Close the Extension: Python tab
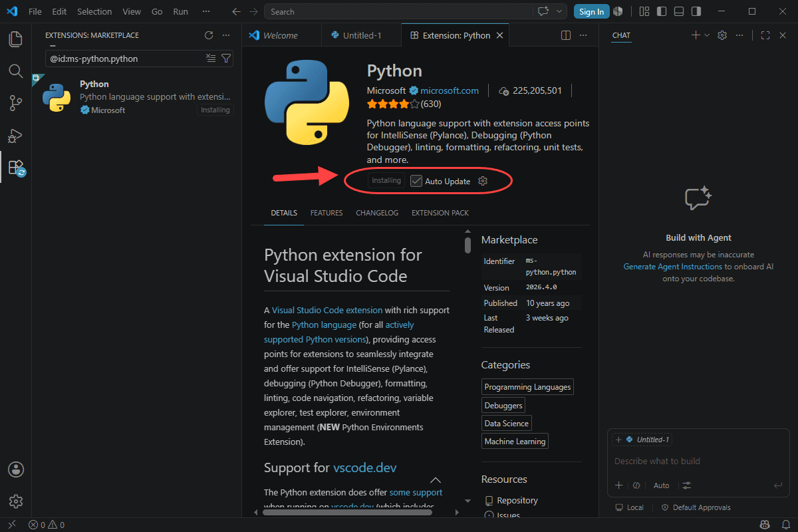This screenshot has height=532, width=798. (500, 35)
